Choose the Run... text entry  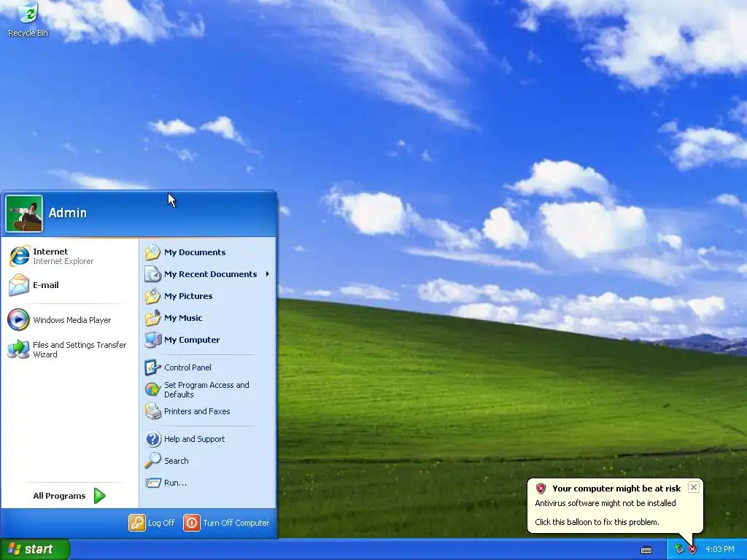pyautogui.click(x=175, y=483)
